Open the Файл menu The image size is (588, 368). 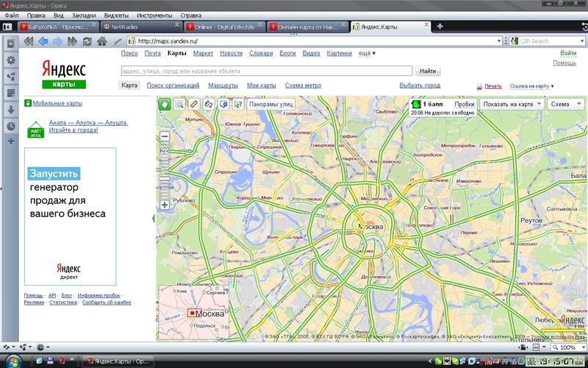12,15
